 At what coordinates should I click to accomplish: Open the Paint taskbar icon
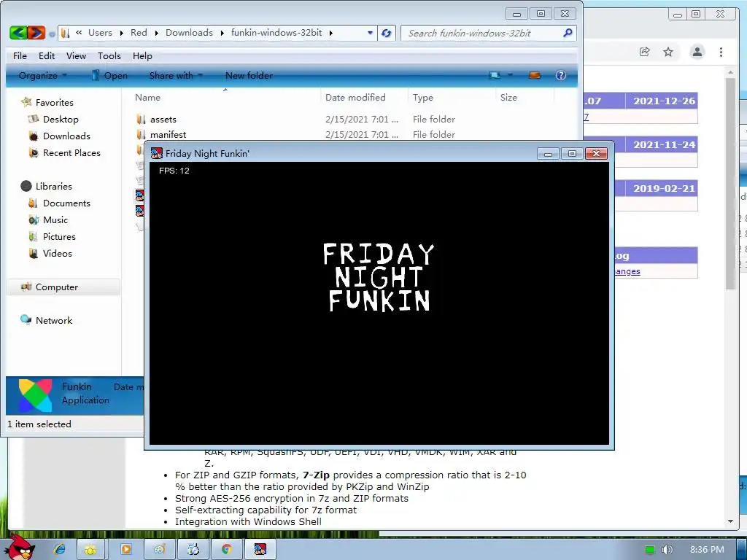click(159, 549)
